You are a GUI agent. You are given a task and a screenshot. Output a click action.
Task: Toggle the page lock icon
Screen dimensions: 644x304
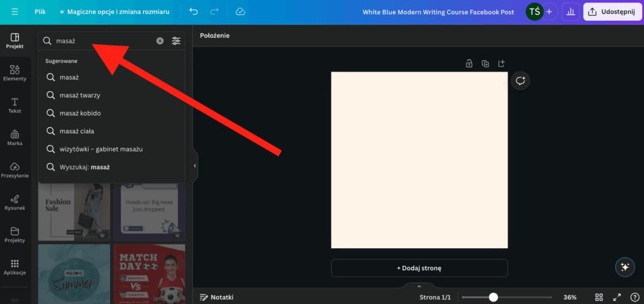(x=469, y=63)
